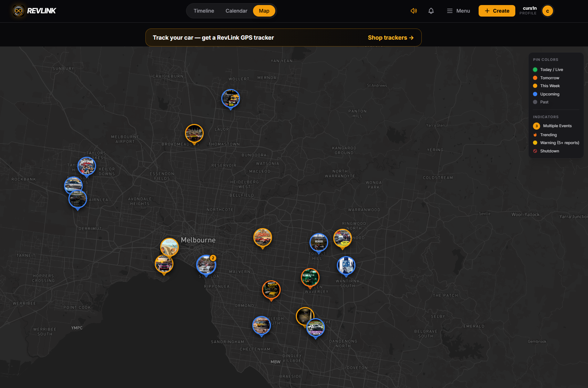The width and height of the screenshot is (588, 388).
Task: Click the blue Upcoming legend dot
Action: [535, 94]
